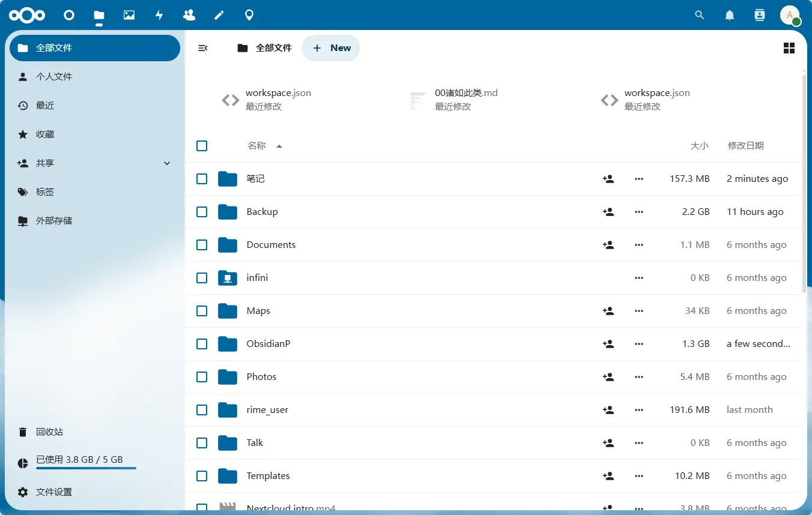Expand the 共享 section chevron

click(167, 163)
